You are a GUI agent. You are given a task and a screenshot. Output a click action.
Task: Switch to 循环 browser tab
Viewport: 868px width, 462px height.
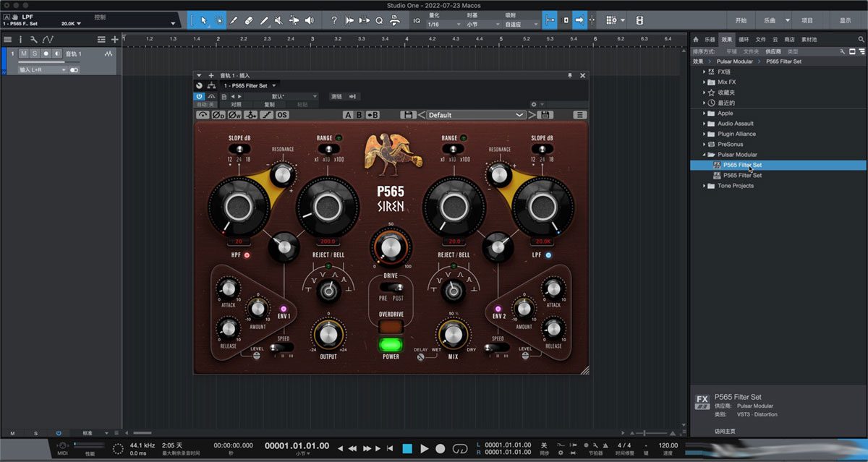pyautogui.click(x=744, y=40)
